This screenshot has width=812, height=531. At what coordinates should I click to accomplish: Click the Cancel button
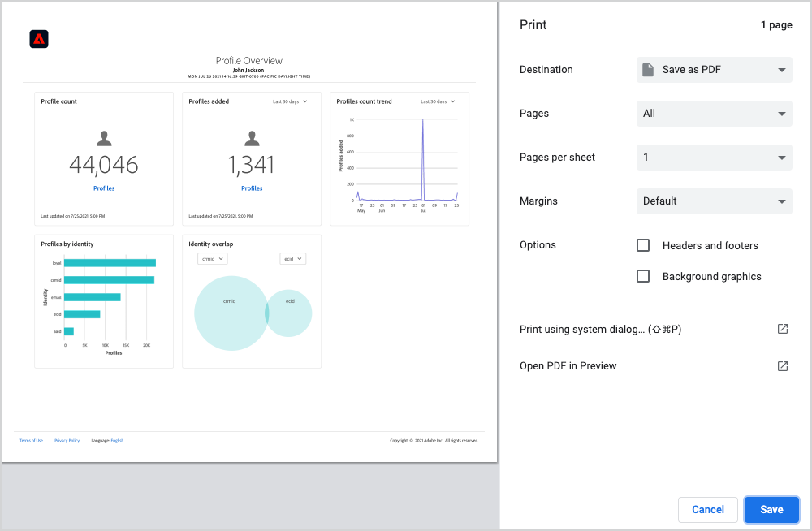[x=708, y=510]
